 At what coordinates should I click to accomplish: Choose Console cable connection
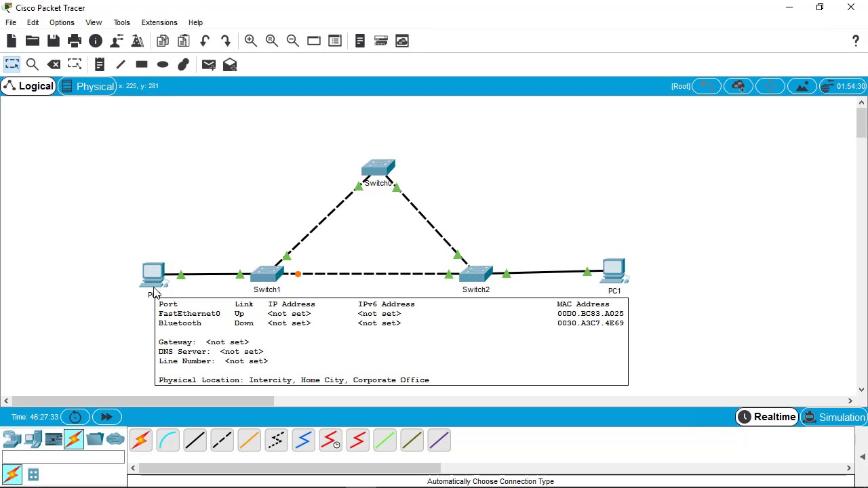167,441
